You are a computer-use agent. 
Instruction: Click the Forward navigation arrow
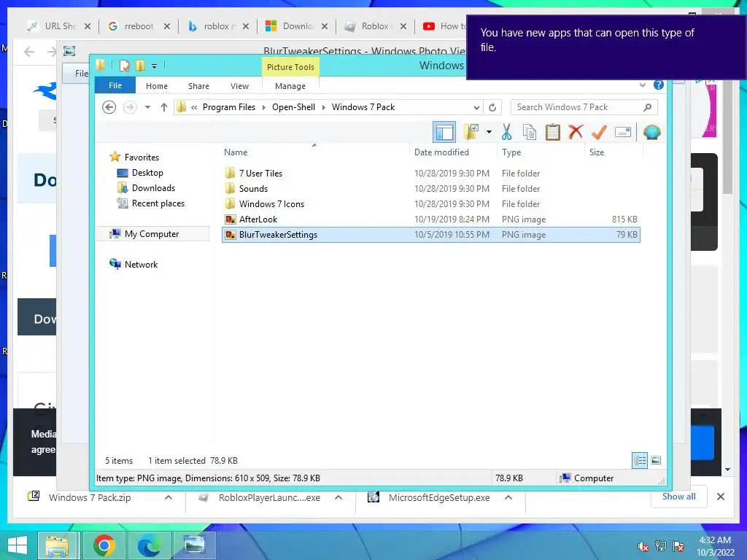130,107
